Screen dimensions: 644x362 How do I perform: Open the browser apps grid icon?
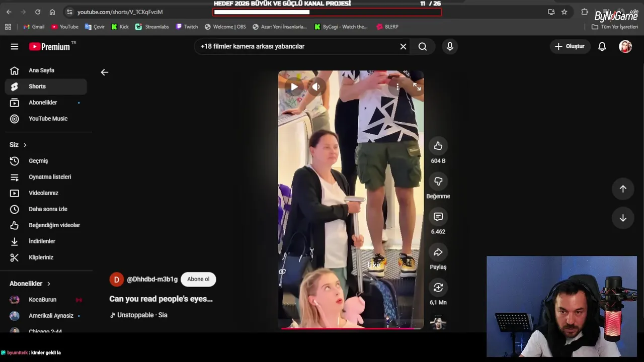tap(8, 27)
